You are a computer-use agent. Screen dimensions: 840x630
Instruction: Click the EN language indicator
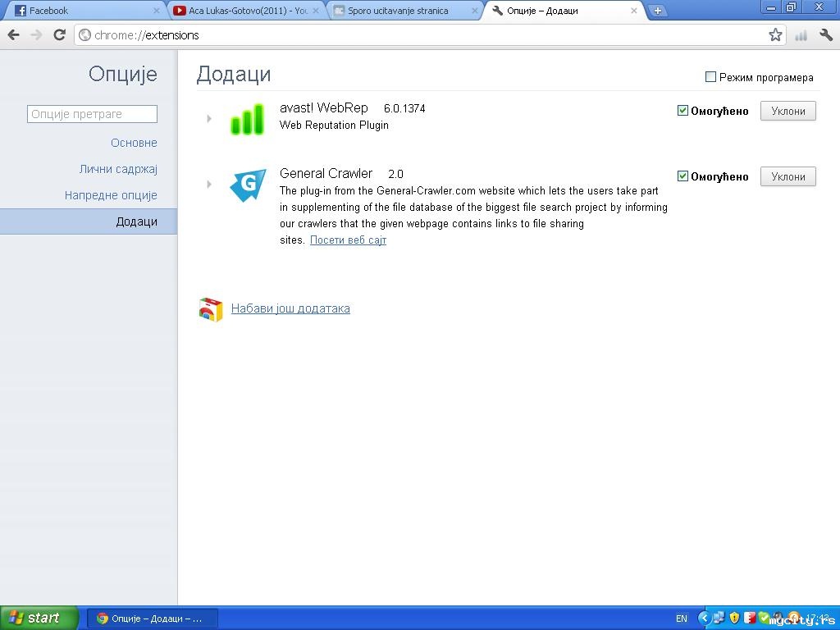[682, 619]
